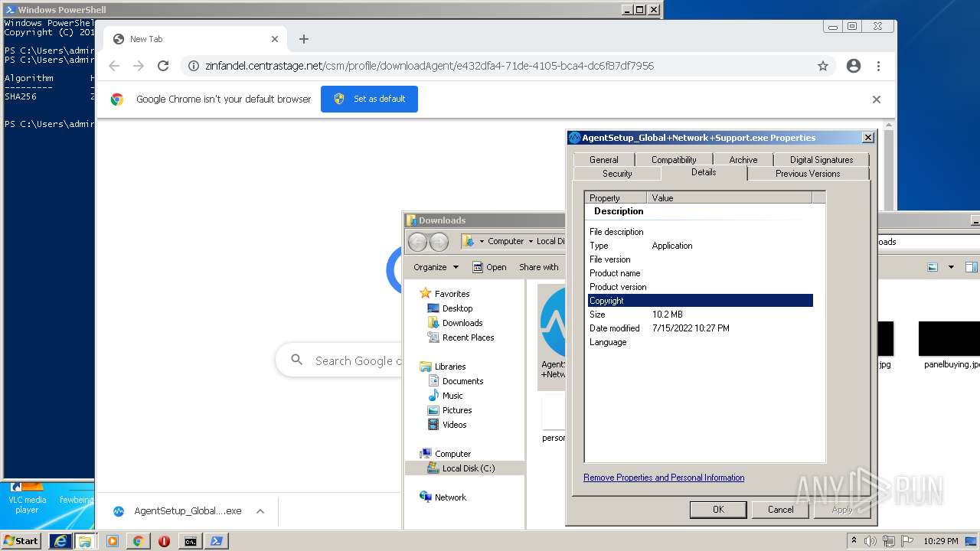This screenshot has width=980, height=551.
Task: Expand the Computer breadcrumb dropdown
Action: tap(530, 241)
